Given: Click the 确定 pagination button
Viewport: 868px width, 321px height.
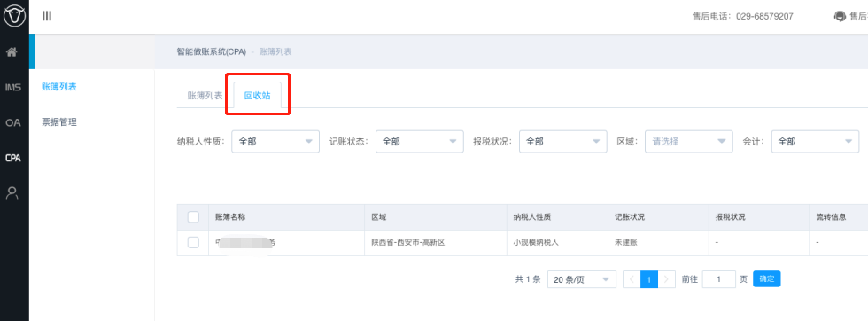Looking at the screenshot, I should [x=767, y=278].
